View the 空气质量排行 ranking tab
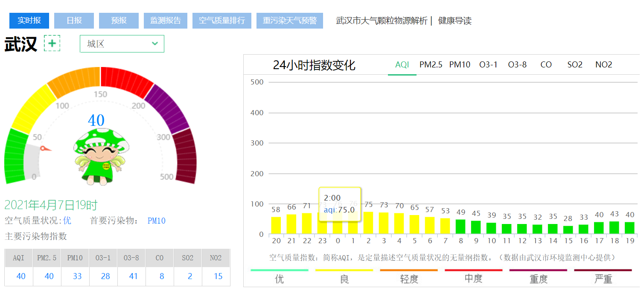The width and height of the screenshot is (644, 291). 222,20
